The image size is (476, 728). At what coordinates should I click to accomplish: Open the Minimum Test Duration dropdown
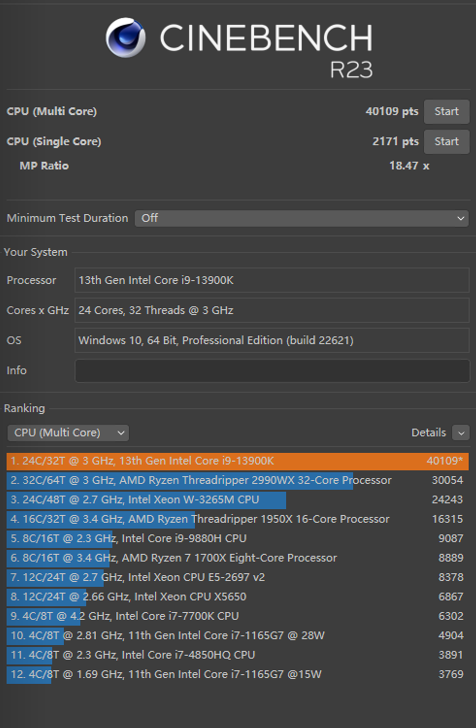(x=302, y=218)
